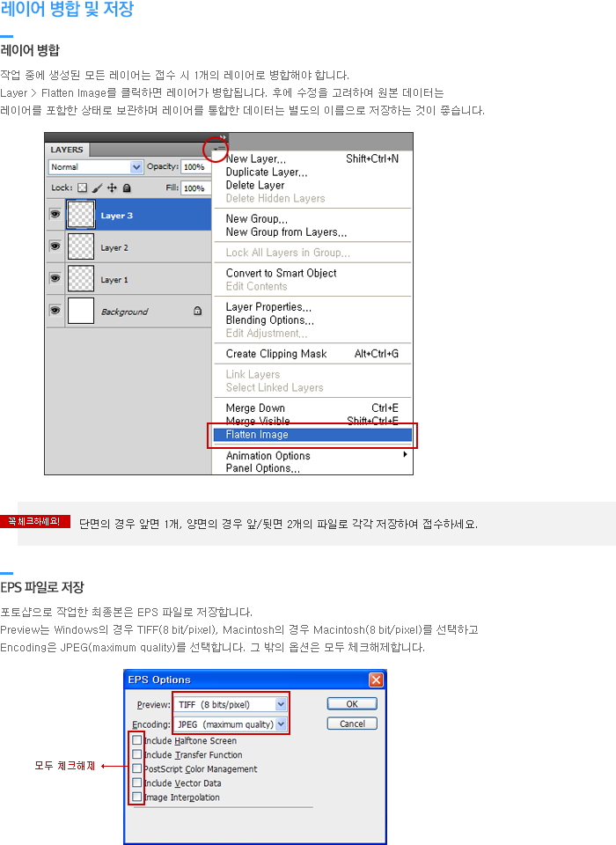The height and width of the screenshot is (845, 616).
Task: Click the lock transparent pixels icon
Action: coord(83,188)
